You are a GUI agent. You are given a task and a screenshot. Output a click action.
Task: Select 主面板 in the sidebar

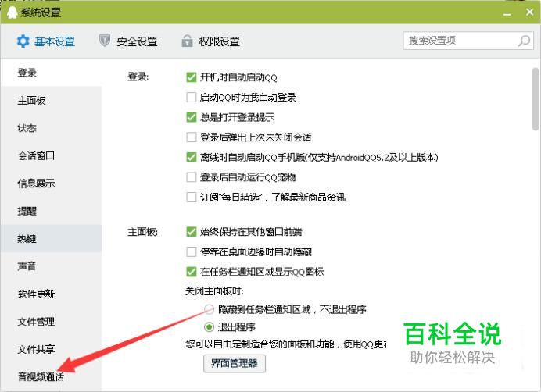[x=51, y=100]
